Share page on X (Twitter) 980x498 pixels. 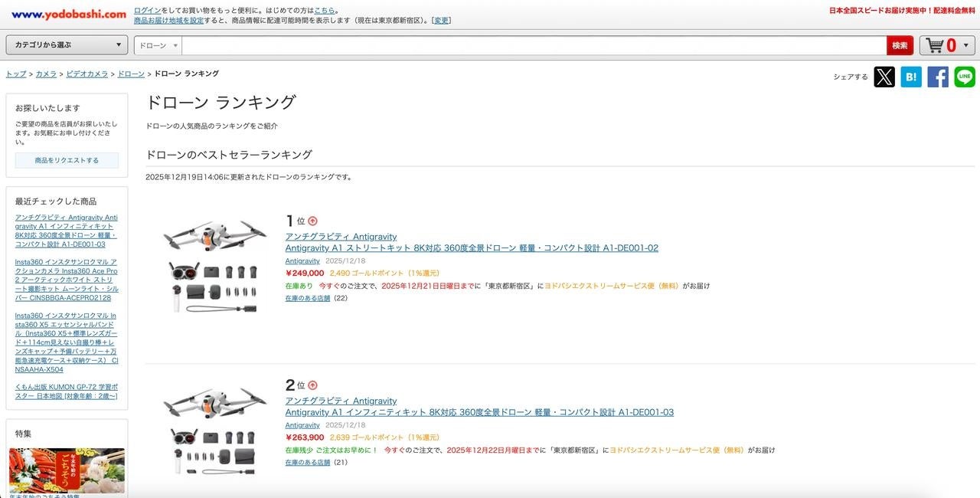(x=884, y=77)
